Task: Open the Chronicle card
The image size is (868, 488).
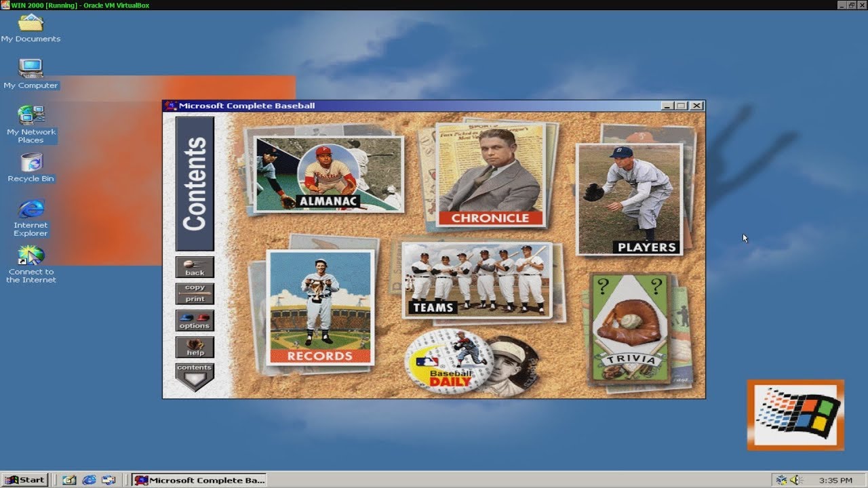Action: click(x=490, y=175)
